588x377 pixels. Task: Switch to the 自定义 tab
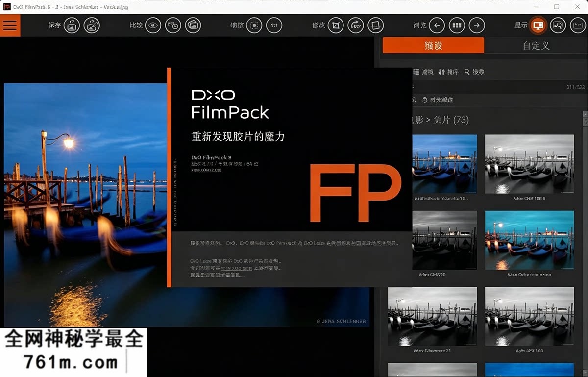[x=536, y=45]
